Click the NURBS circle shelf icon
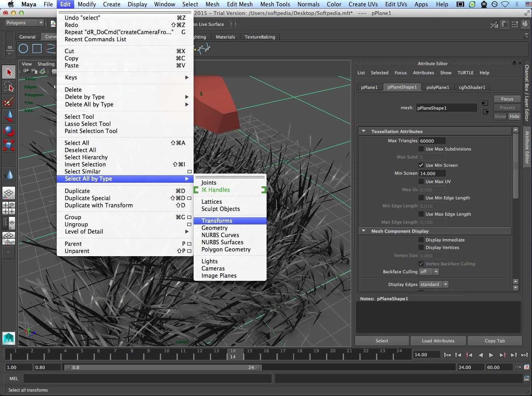 tap(23, 49)
